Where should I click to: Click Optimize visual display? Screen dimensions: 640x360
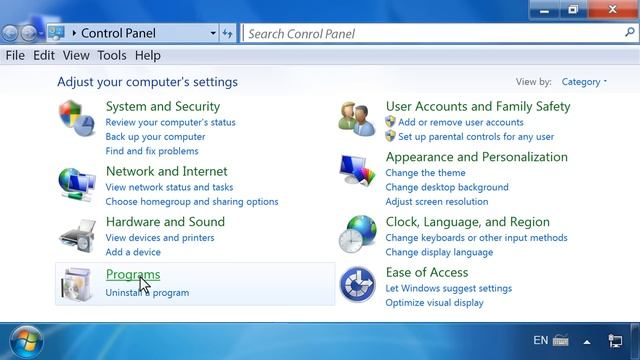pos(434,302)
